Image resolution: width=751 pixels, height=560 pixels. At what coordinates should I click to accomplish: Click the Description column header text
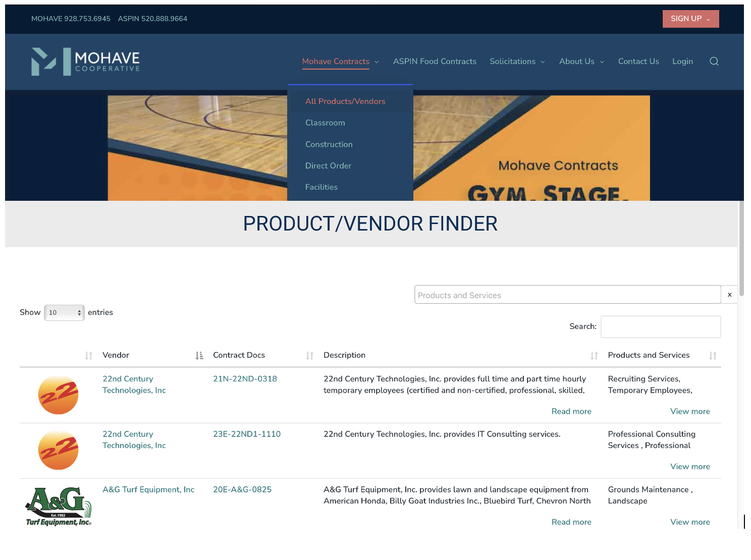point(344,355)
